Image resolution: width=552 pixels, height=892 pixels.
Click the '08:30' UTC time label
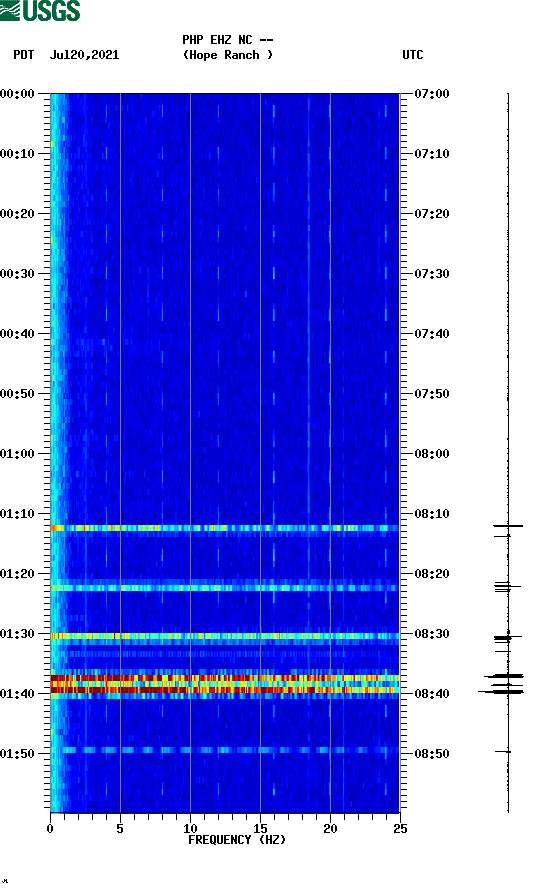point(431,634)
